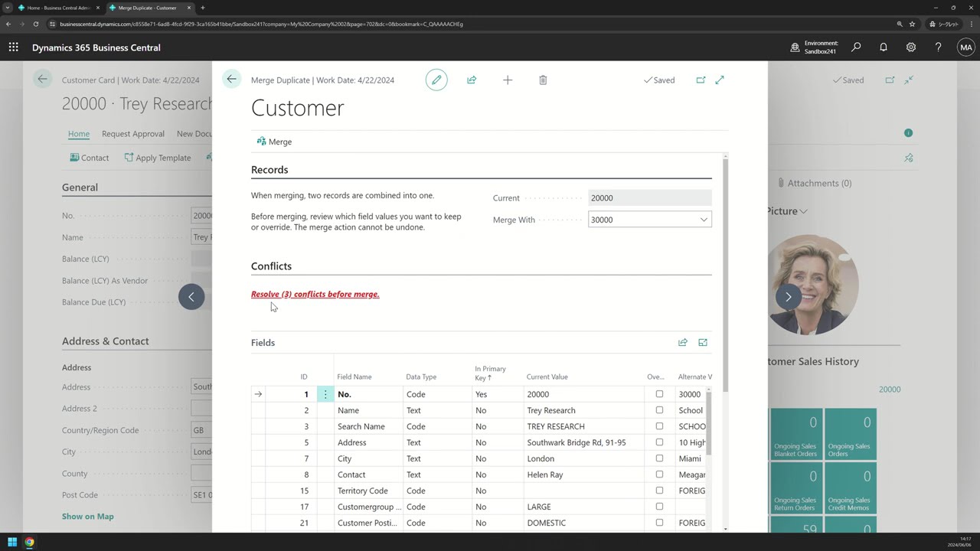980x551 pixels.
Task: Check Override for Address row
Action: tap(659, 442)
